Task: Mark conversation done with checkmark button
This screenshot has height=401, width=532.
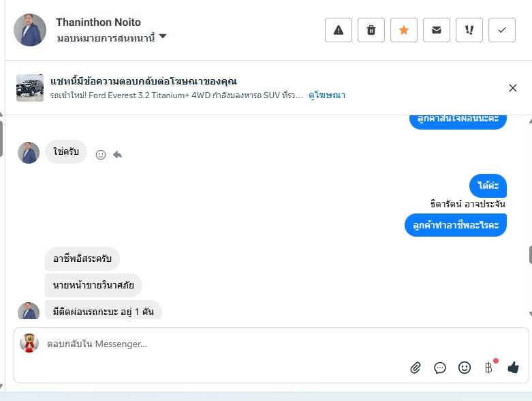Action: pyautogui.click(x=502, y=30)
